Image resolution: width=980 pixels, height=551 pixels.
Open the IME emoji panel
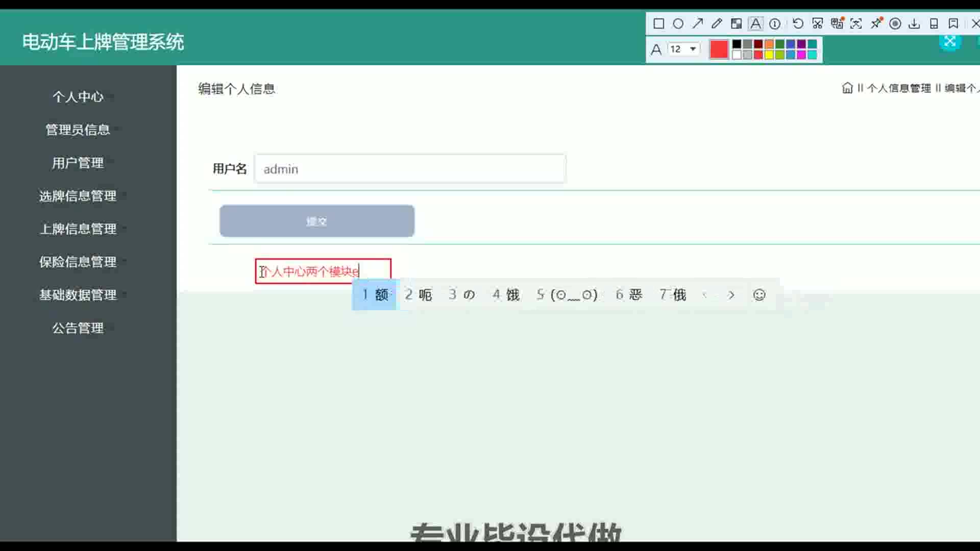[x=759, y=295]
